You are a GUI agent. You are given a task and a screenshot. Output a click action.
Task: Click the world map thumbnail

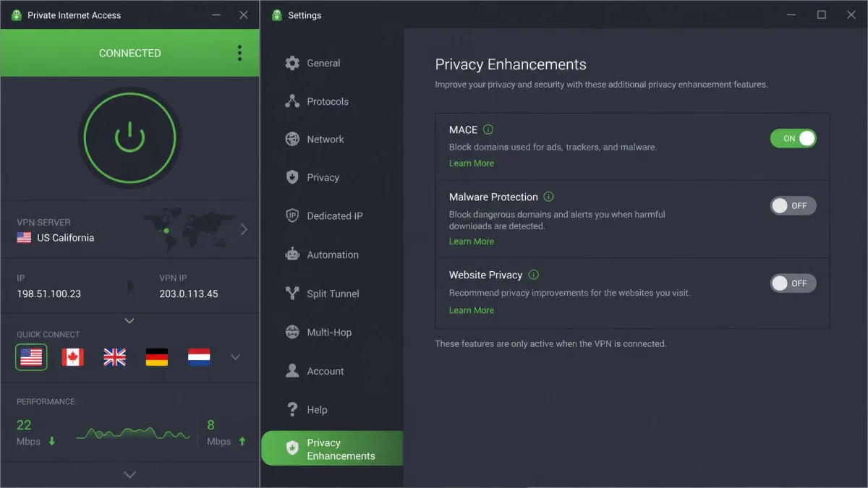pos(188,230)
